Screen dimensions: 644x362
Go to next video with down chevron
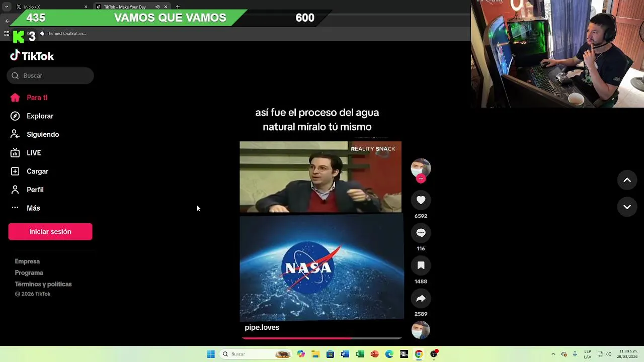627,207
